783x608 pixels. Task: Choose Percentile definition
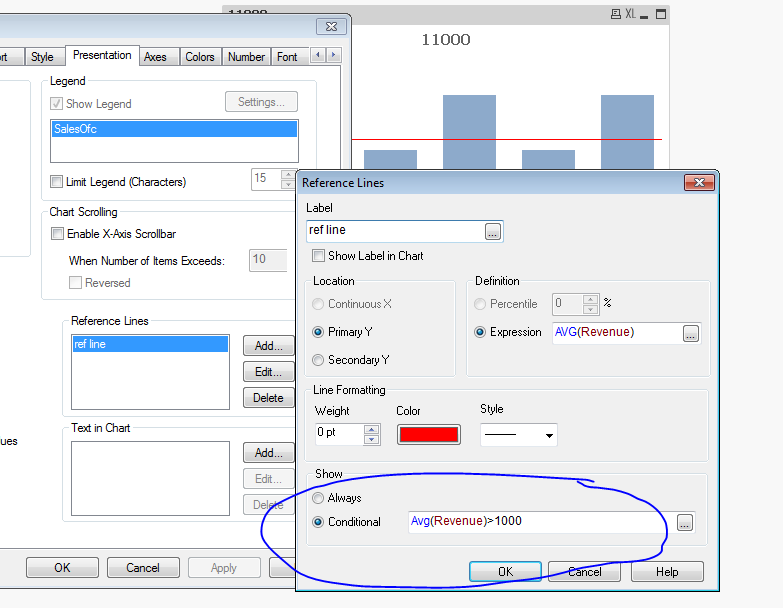pyautogui.click(x=479, y=304)
